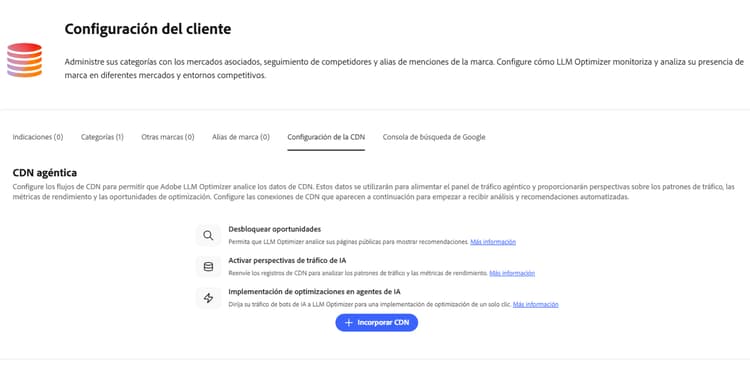
Task: Open Más información link for tráfico de IA
Action: 512,273
